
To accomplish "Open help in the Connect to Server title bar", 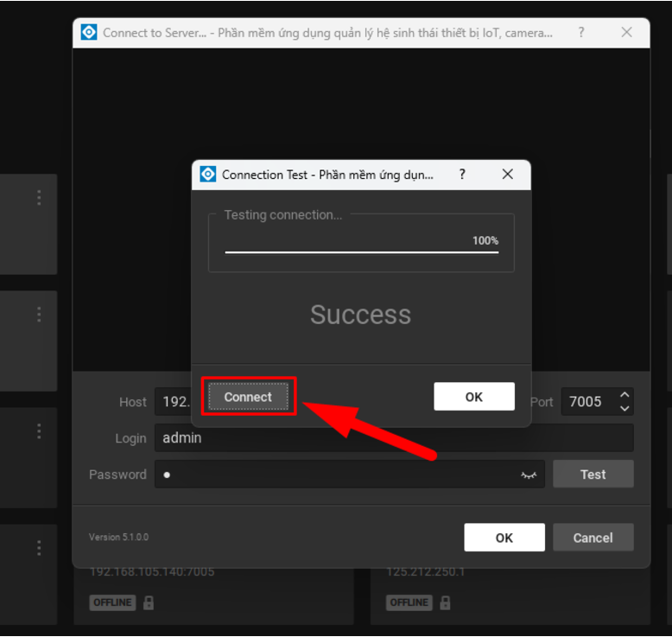I will point(581,33).
